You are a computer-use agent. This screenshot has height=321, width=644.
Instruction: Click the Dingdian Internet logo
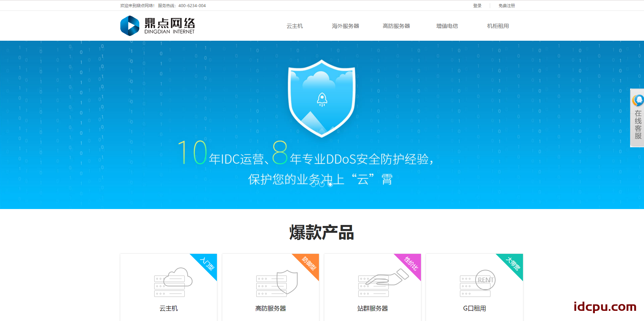click(158, 26)
